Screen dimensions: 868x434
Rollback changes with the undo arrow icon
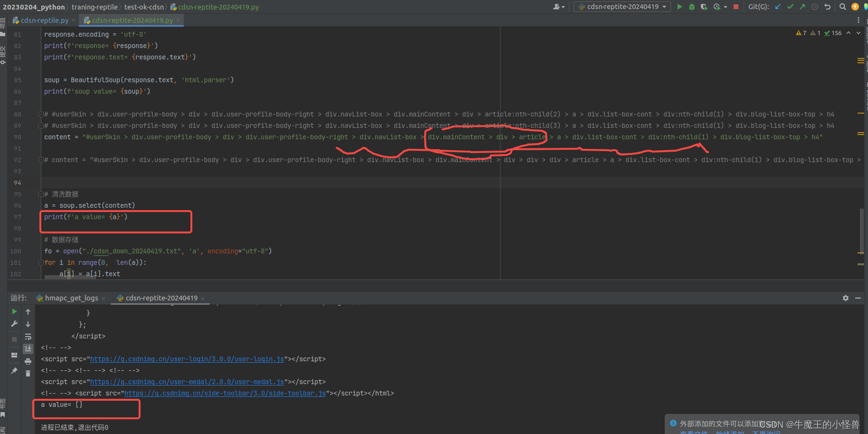(x=828, y=7)
